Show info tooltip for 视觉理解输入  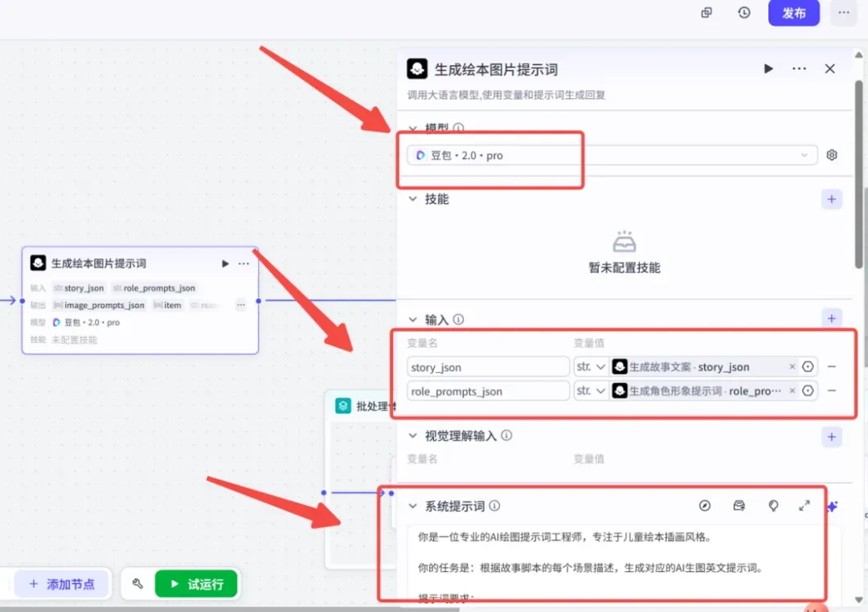(506, 435)
